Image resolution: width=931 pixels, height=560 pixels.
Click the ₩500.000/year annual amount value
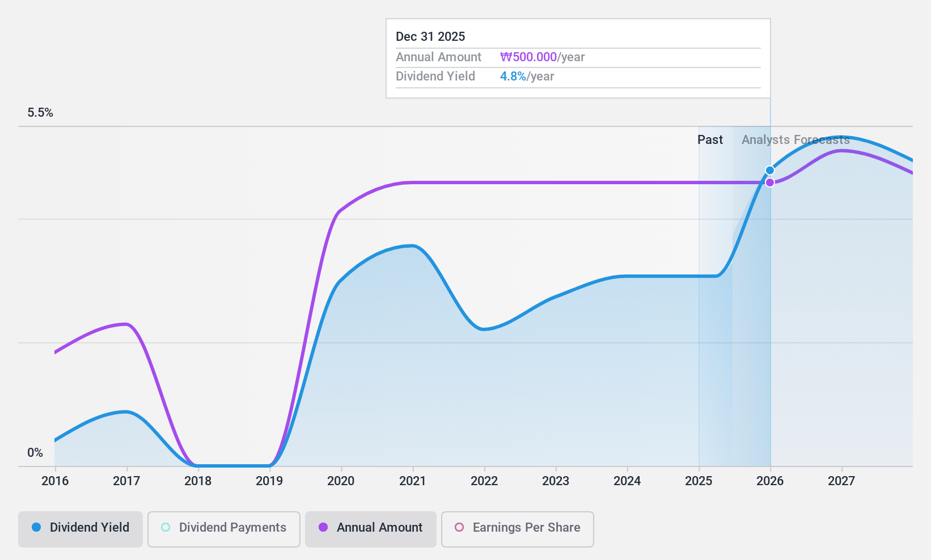(x=542, y=57)
